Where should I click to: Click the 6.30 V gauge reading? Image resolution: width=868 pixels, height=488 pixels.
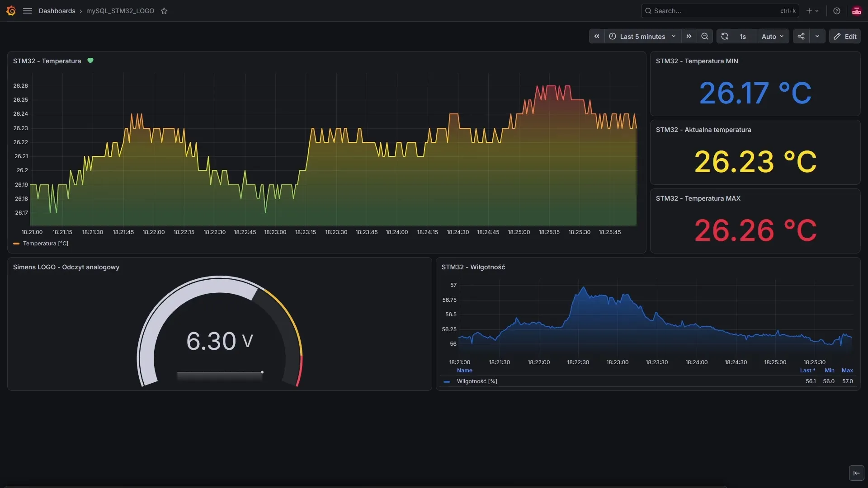pos(220,341)
